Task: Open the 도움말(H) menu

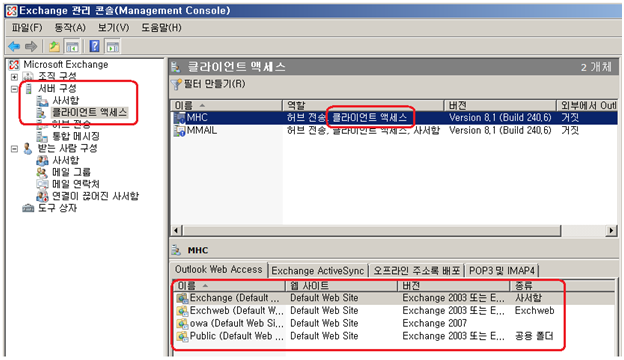Action: click(161, 27)
